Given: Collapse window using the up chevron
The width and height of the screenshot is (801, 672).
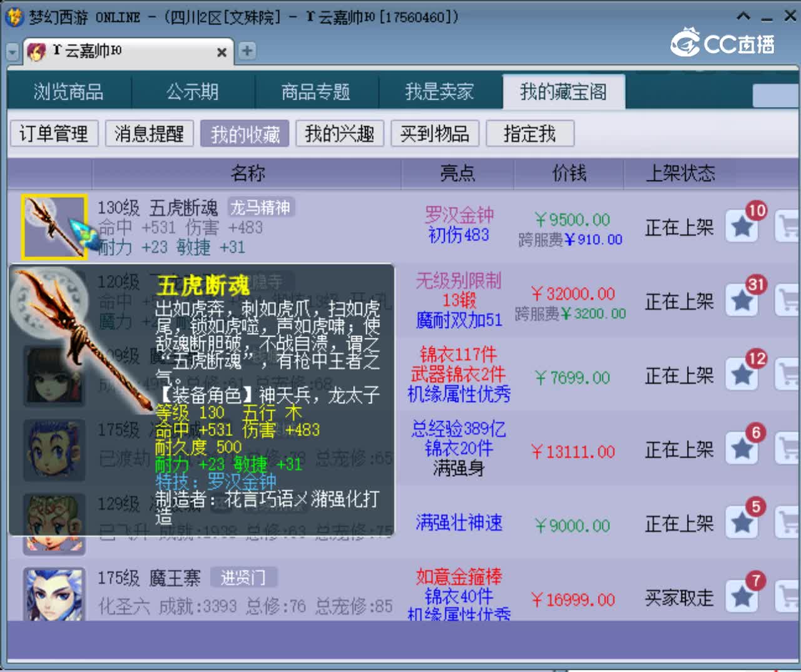Looking at the screenshot, I should 743,16.
